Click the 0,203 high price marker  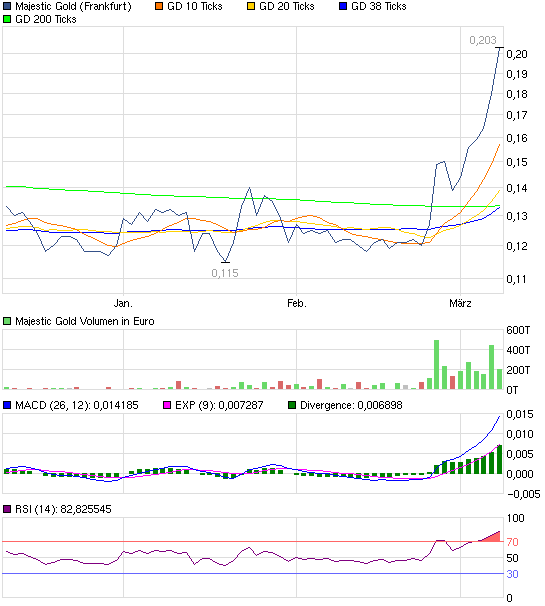point(483,40)
